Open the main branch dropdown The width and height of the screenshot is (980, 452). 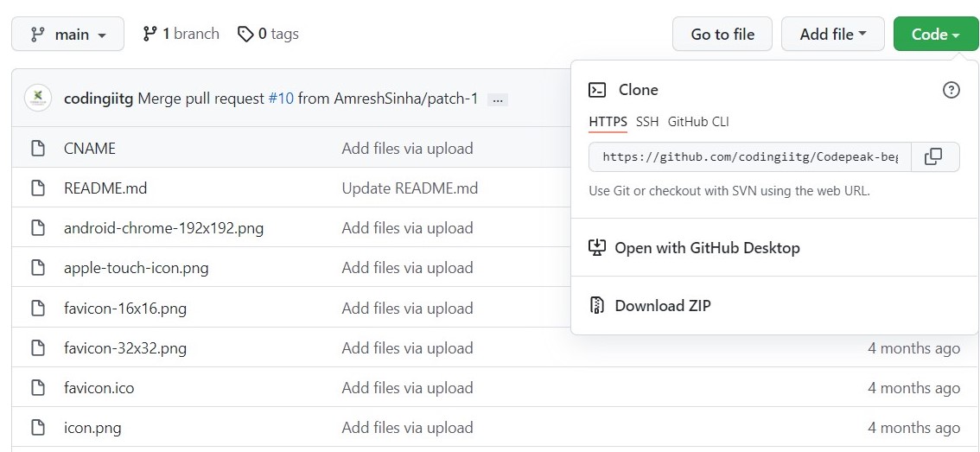(67, 35)
